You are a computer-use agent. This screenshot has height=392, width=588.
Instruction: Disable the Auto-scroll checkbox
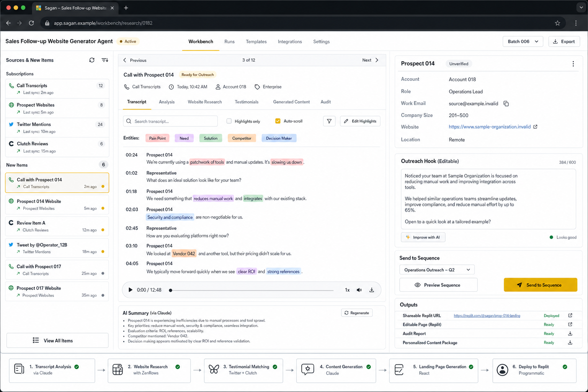click(x=278, y=121)
